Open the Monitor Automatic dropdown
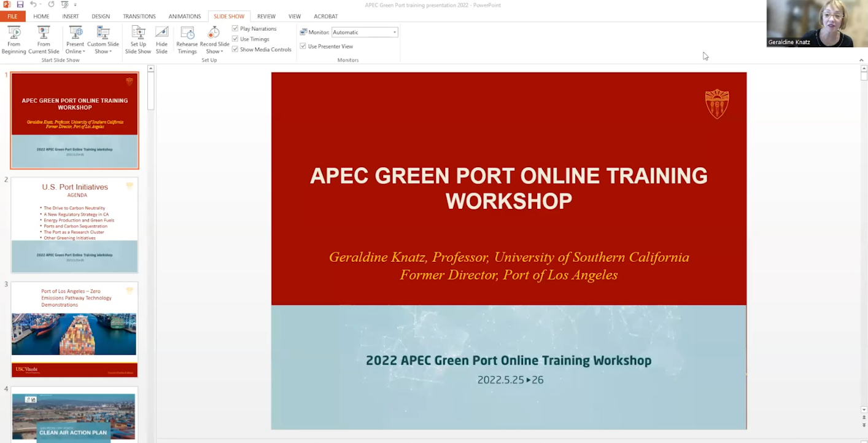This screenshot has height=443, width=868. point(365,32)
